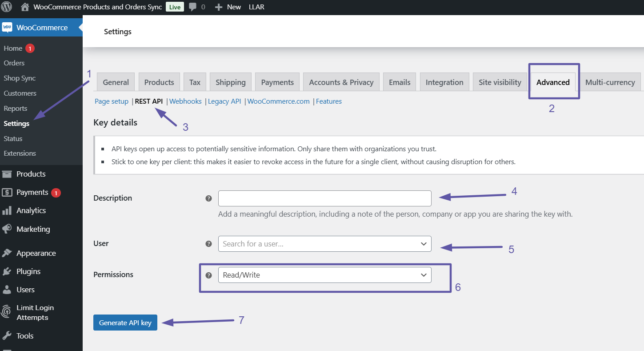This screenshot has width=644, height=351.
Task: Select the WooCommerce logo in the sidebar
Action: point(7,27)
